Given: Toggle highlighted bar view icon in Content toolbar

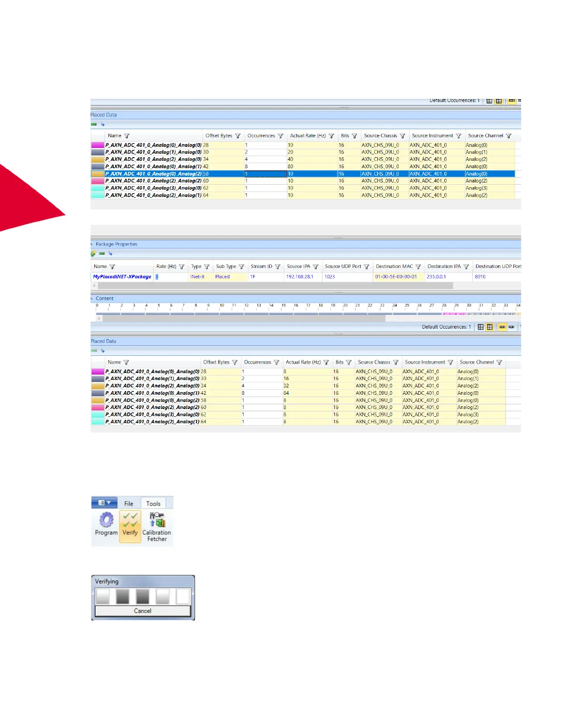Looking at the screenshot, I should (x=502, y=327).
